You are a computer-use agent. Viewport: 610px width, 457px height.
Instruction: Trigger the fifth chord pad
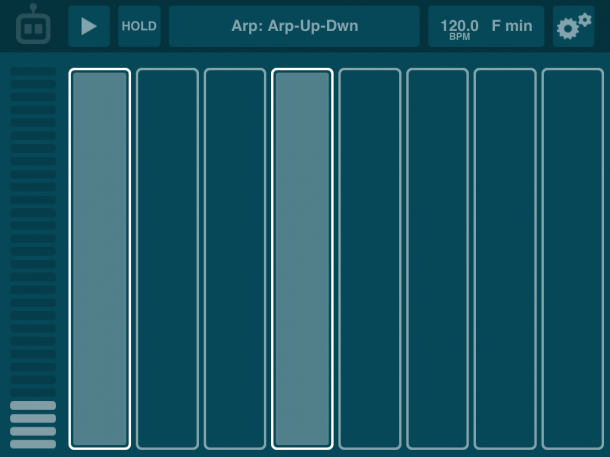(x=370, y=259)
